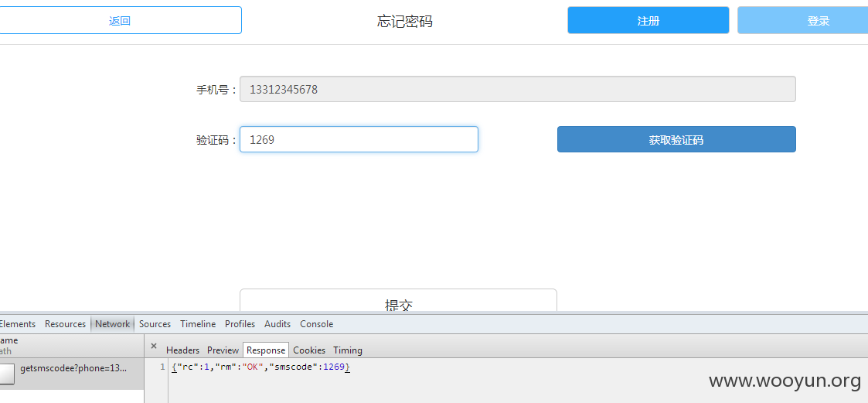Submit the form with 提交 button

[x=399, y=300]
